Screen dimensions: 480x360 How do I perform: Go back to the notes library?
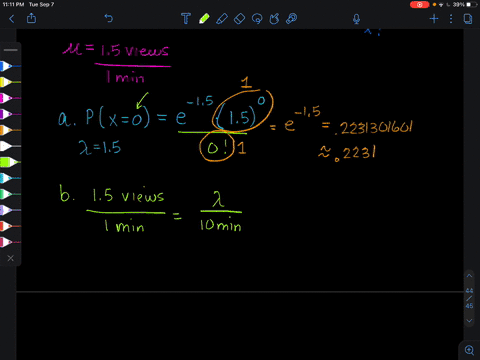pos(12,19)
